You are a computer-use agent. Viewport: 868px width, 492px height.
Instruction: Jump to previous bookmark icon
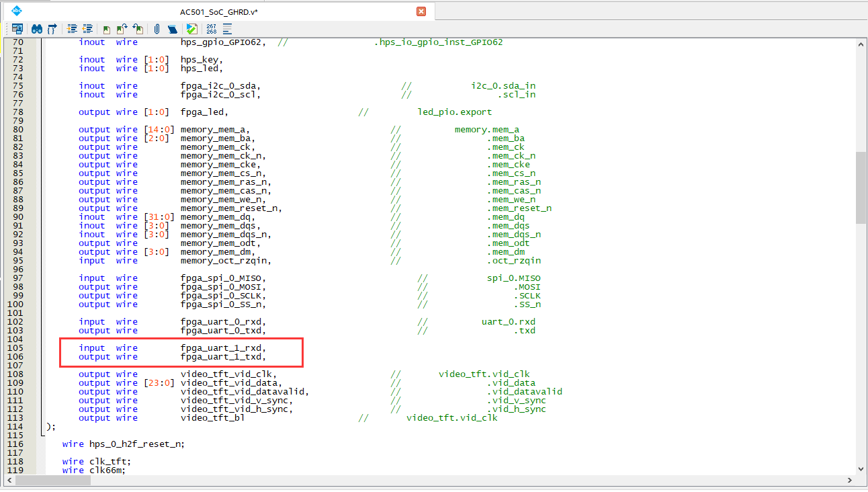pyautogui.click(x=138, y=29)
